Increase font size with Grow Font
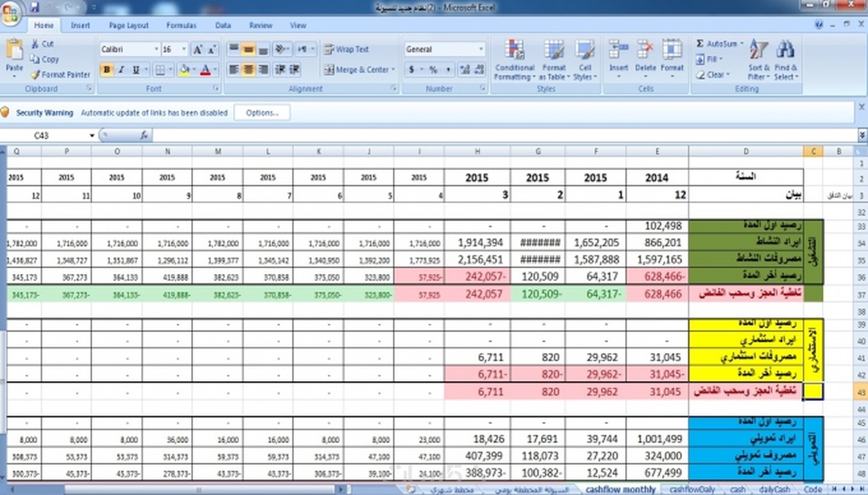This screenshot has height=495, width=868. (198, 49)
